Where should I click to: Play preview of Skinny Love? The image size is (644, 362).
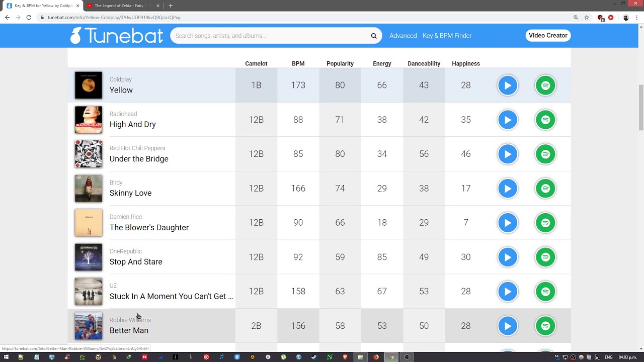508,189
